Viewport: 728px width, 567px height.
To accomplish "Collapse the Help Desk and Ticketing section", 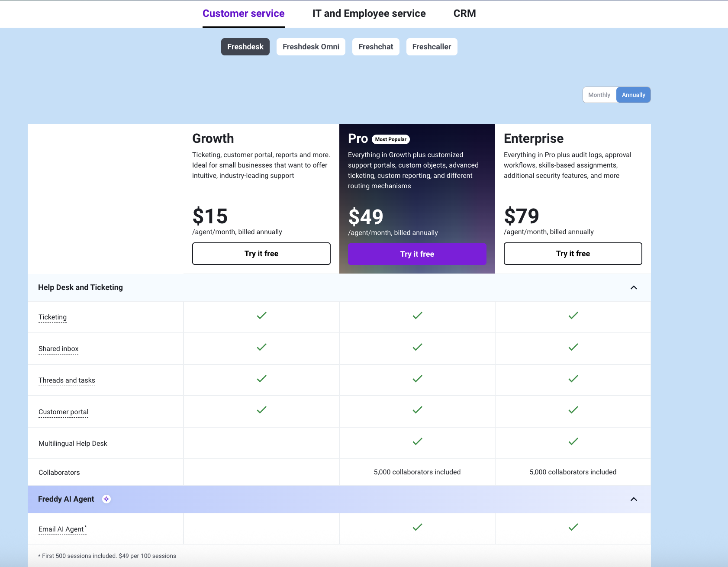I will click(634, 287).
